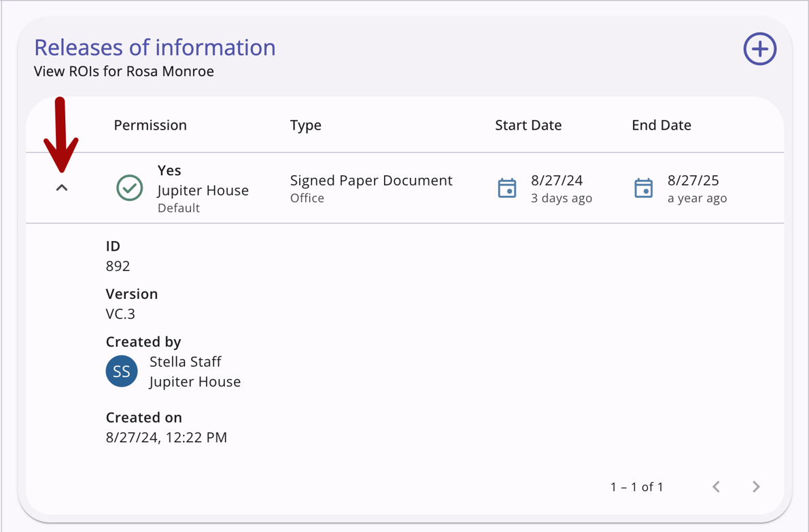Viewport: 809px width, 532px height.
Task: Click the calendar icon next to 8/27/24
Action: coord(507,189)
